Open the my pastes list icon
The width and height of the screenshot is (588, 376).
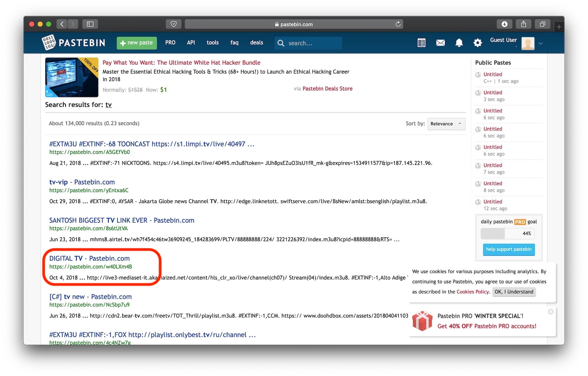[422, 43]
